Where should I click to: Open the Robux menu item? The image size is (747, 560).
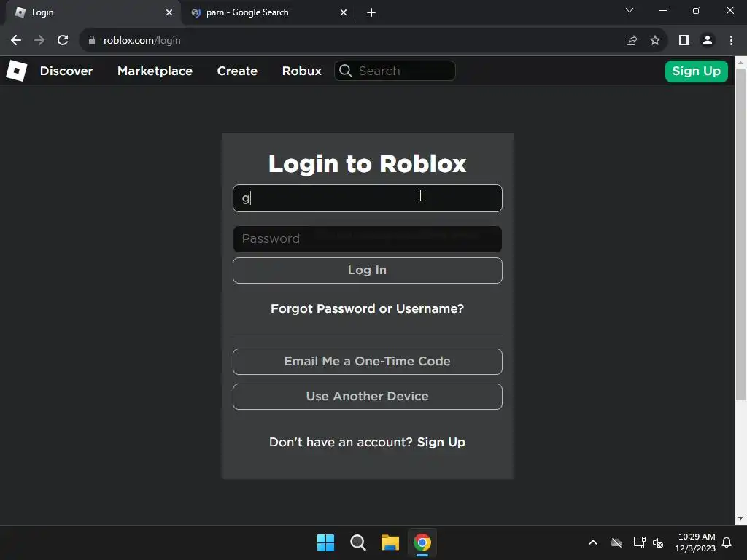coord(301,71)
